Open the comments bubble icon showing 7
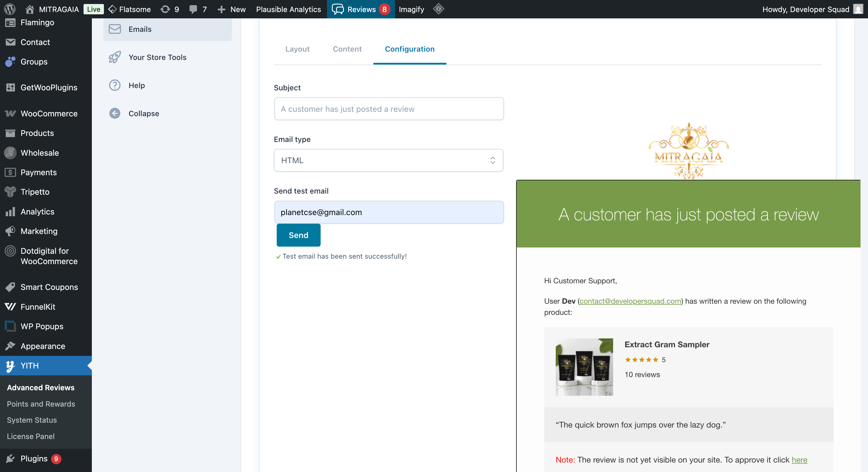This screenshot has height=472, width=868. click(193, 9)
